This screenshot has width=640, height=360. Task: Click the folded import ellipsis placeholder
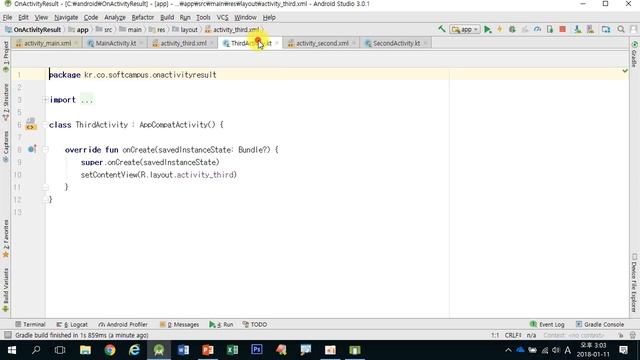coord(87,100)
